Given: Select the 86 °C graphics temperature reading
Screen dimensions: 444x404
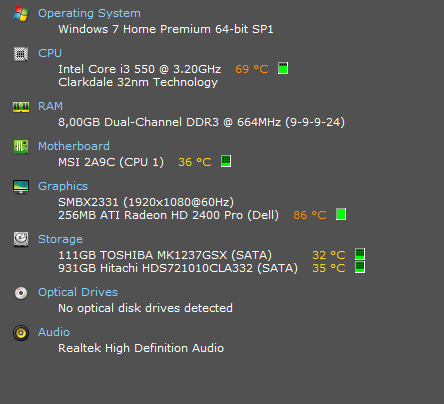Looking at the screenshot, I should pyautogui.click(x=310, y=215).
